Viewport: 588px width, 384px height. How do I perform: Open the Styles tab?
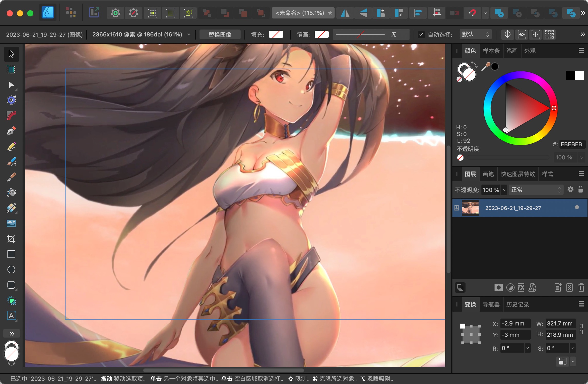[547, 174]
